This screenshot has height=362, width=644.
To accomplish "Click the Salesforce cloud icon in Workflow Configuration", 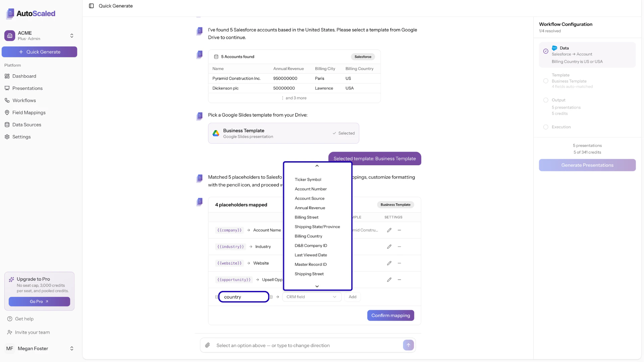I will pos(555,48).
